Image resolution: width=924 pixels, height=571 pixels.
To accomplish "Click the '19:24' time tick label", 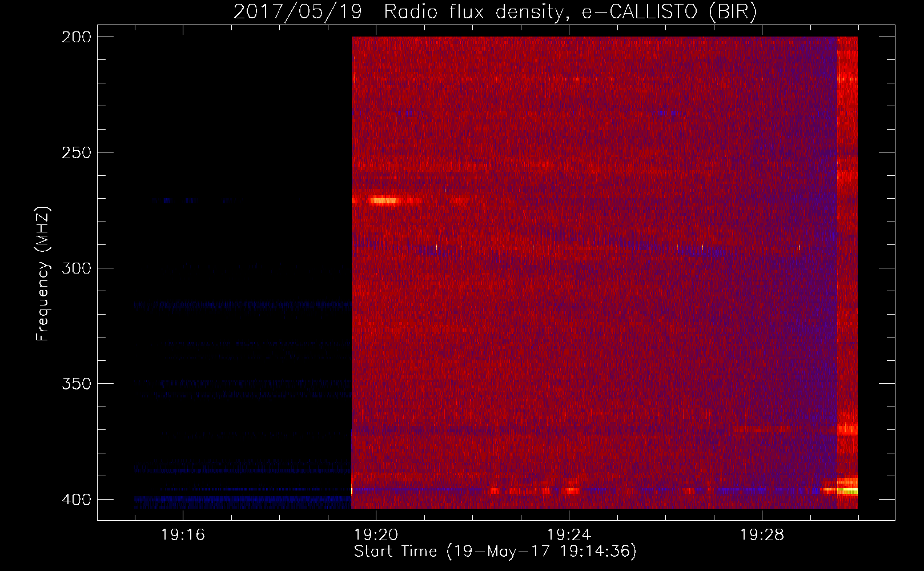I will click(569, 535).
